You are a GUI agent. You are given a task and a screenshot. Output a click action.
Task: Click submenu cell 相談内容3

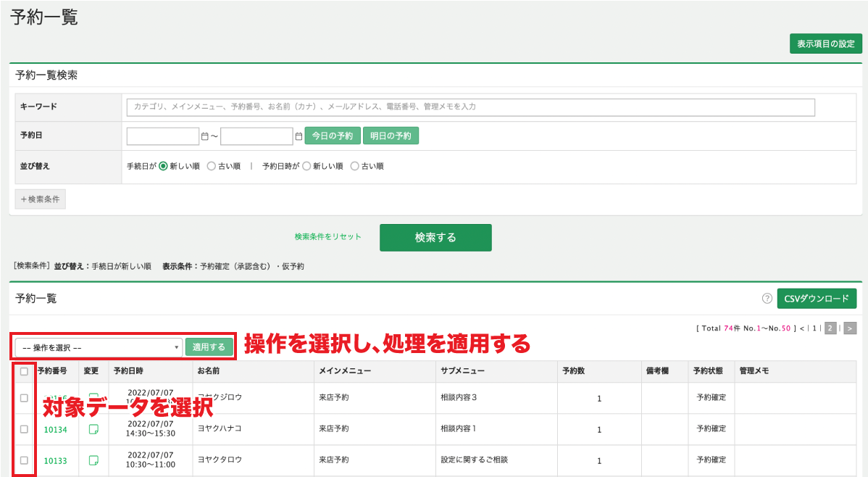click(x=459, y=397)
